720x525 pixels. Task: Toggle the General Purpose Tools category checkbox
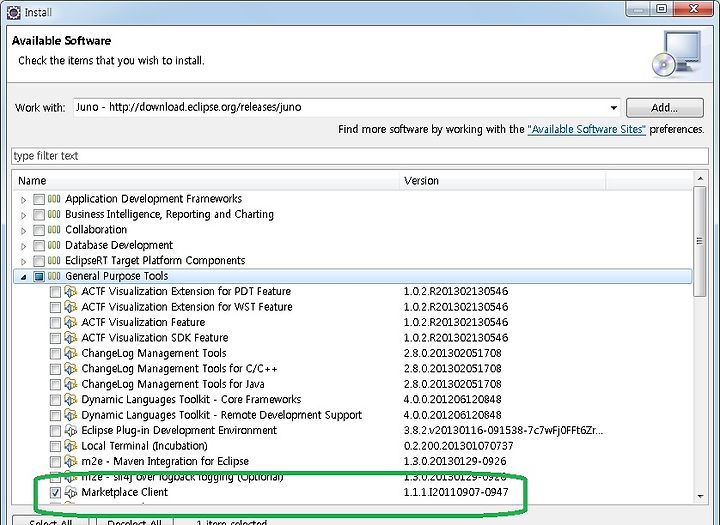39,277
